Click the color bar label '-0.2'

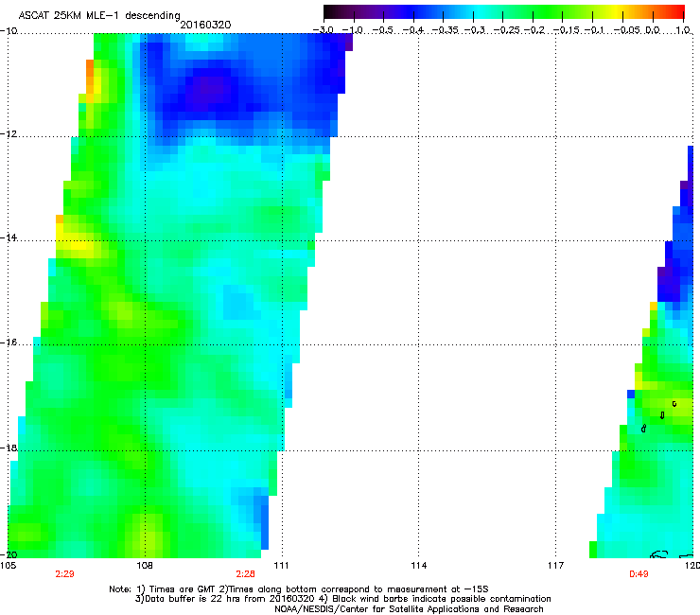[534, 30]
